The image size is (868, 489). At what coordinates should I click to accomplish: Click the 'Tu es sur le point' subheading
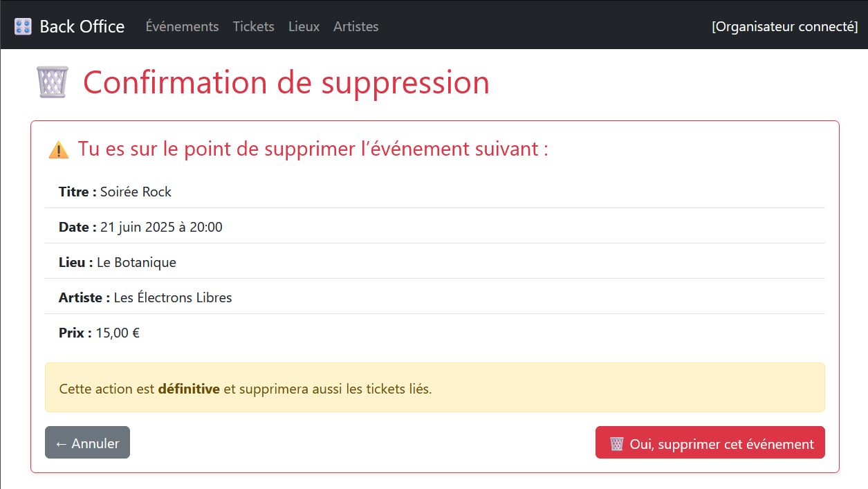pyautogui.click(x=313, y=149)
